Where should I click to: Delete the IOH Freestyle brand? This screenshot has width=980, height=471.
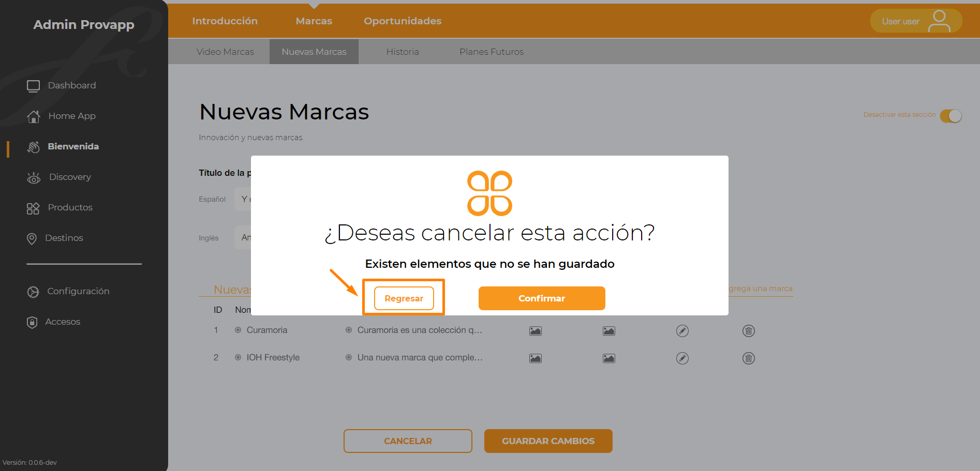(749, 358)
